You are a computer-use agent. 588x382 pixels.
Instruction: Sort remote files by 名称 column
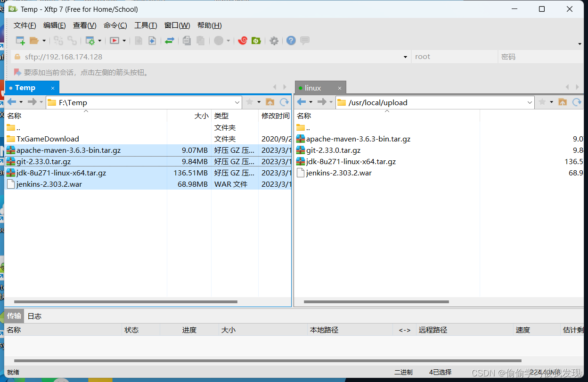387,116
